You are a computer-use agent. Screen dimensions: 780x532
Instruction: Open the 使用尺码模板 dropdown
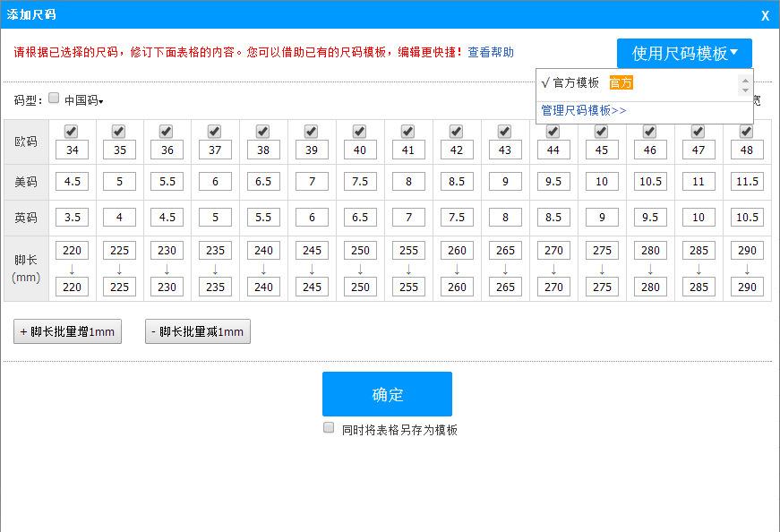(684, 52)
